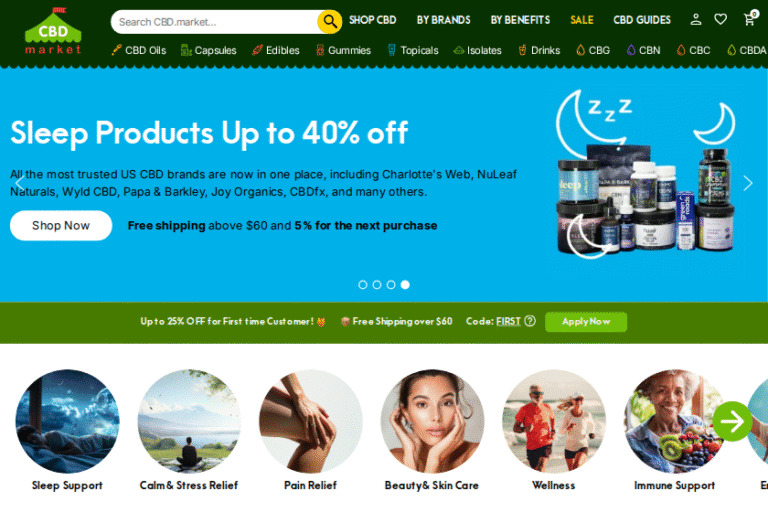Expand the BY BENEFITS menu
The image size is (768, 512).
tap(520, 20)
